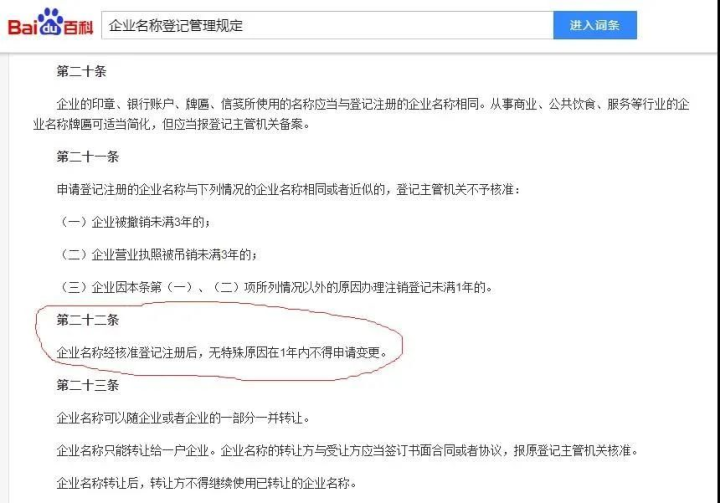Click the Baidu paw logo icon

50,21
